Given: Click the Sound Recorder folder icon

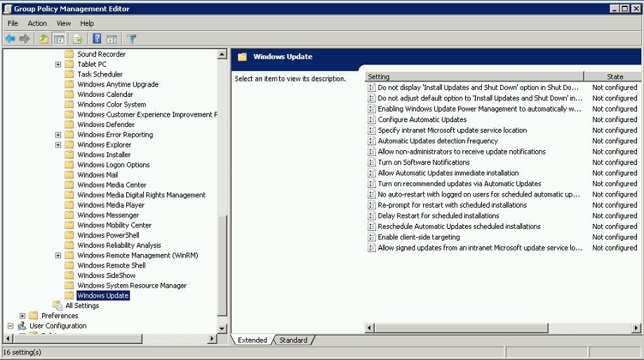Looking at the screenshot, I should point(69,54).
